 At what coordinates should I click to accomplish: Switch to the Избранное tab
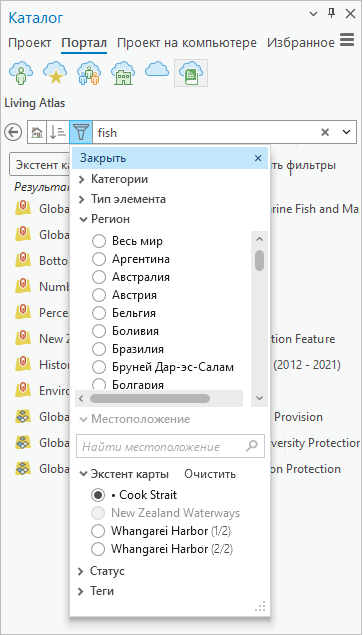tap(301, 43)
